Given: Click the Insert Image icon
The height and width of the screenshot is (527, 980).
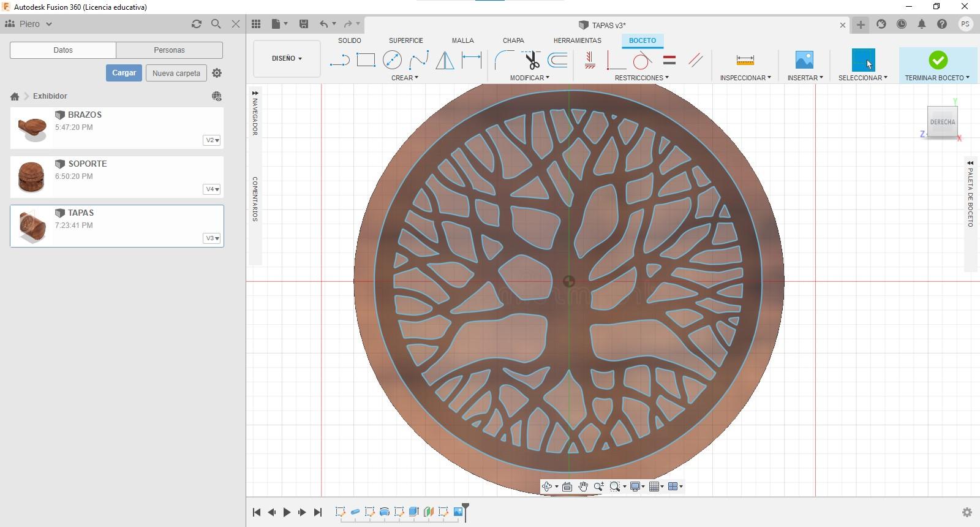Looking at the screenshot, I should point(804,60).
